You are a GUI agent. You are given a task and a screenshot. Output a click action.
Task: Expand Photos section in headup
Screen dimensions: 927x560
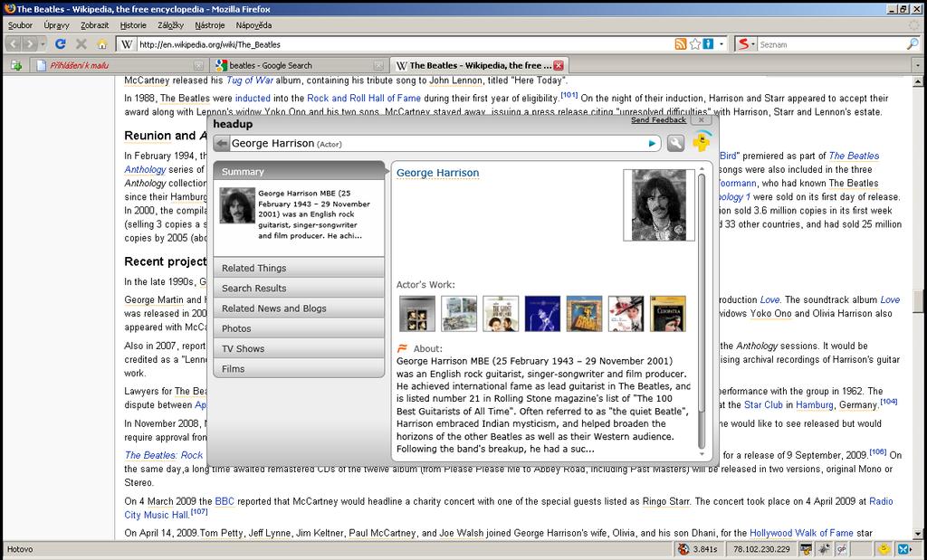299,327
